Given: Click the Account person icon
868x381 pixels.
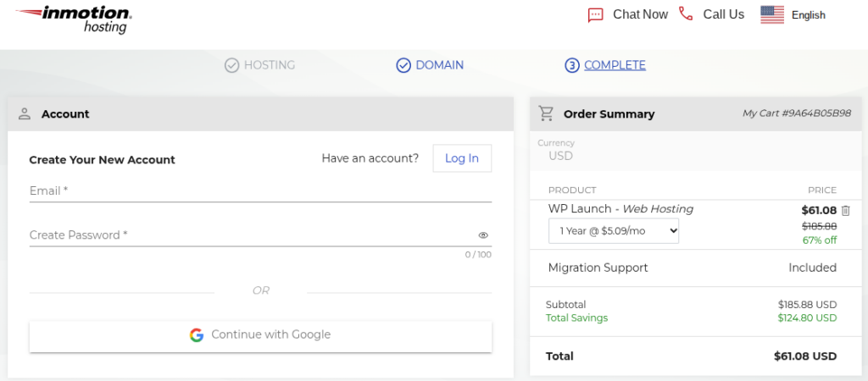Looking at the screenshot, I should pos(24,114).
